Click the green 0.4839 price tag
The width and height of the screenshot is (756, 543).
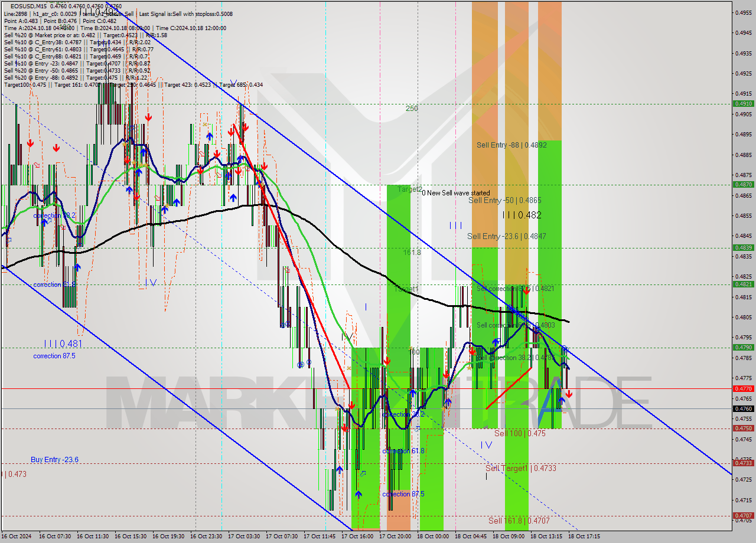pyautogui.click(x=743, y=247)
